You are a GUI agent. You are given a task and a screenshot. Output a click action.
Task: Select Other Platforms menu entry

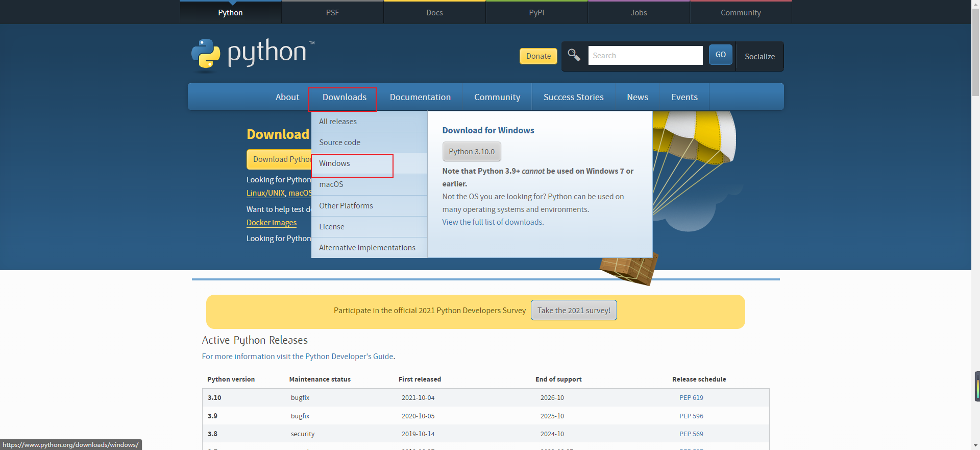[x=369, y=206]
